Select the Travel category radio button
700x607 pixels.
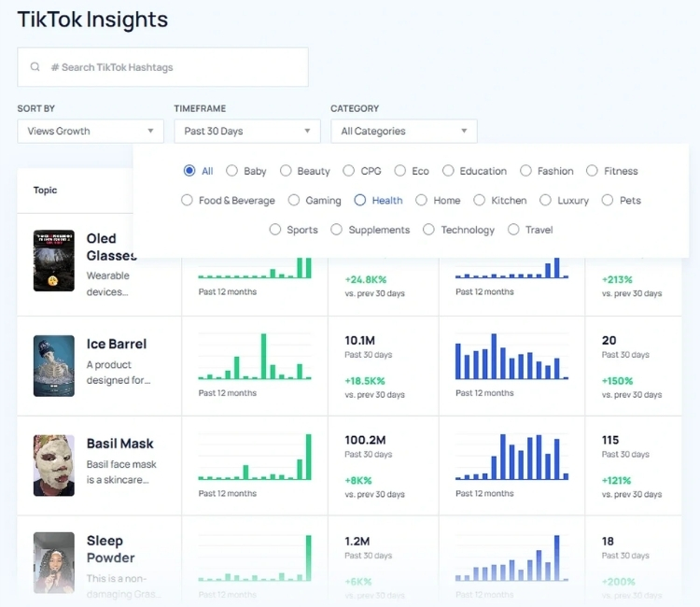(513, 230)
